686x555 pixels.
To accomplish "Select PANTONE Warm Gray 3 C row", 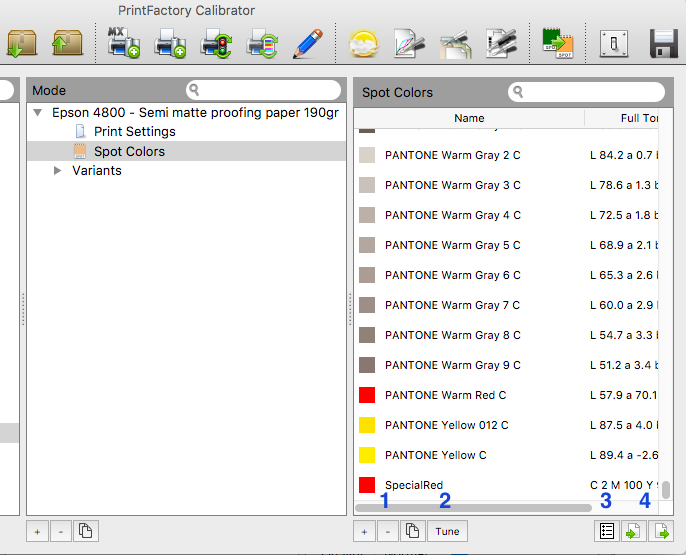I will coord(506,185).
